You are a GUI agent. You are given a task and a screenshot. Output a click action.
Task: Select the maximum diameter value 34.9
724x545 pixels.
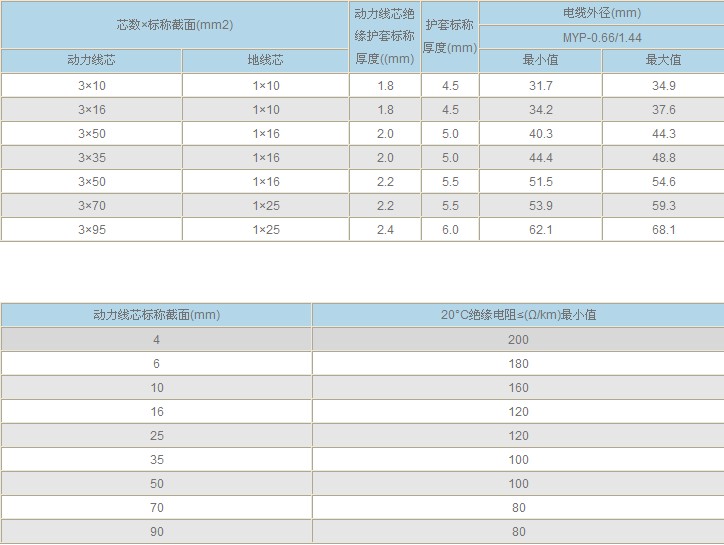pyautogui.click(x=664, y=85)
